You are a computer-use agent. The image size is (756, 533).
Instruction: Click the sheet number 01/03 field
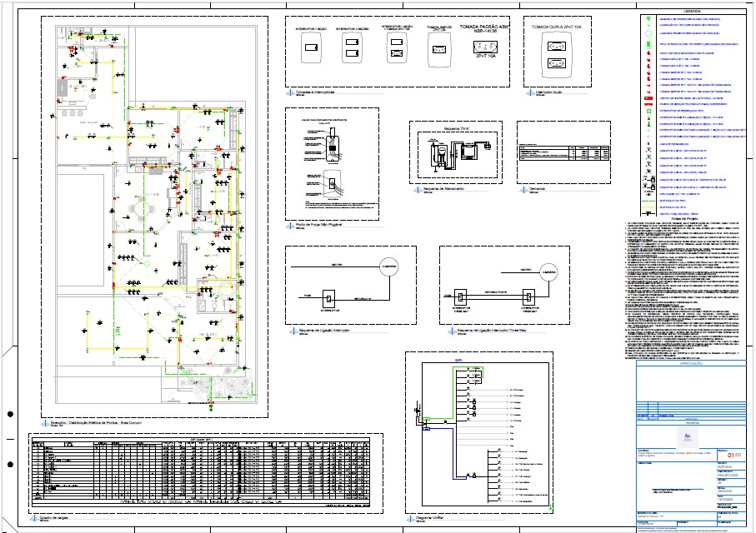(734, 455)
